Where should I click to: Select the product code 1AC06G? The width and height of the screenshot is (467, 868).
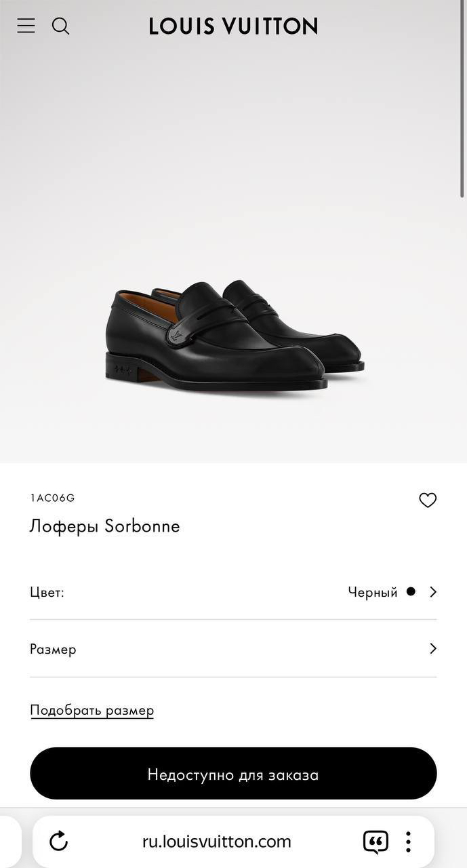[x=52, y=498]
